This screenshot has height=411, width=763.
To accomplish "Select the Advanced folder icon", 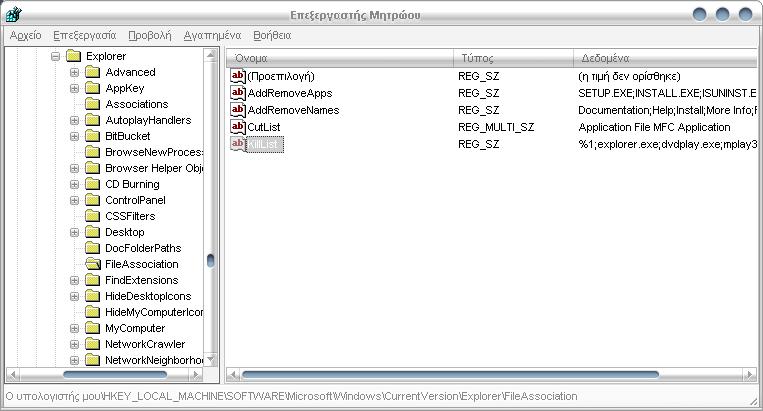I will point(92,72).
